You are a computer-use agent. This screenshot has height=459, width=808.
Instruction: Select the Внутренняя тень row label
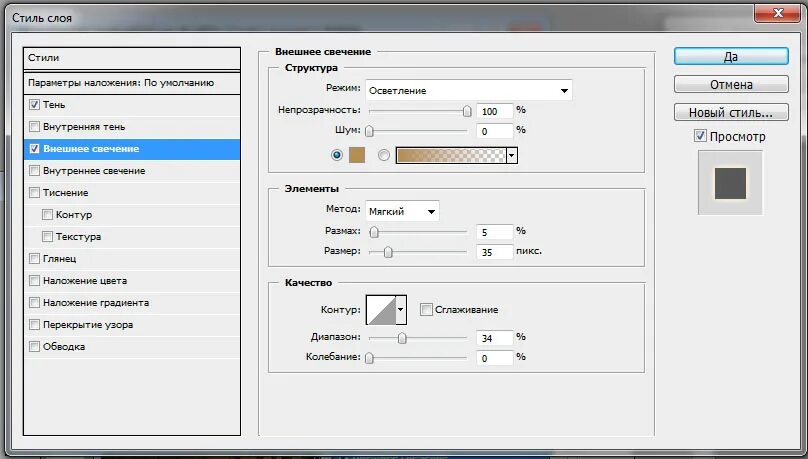84,127
